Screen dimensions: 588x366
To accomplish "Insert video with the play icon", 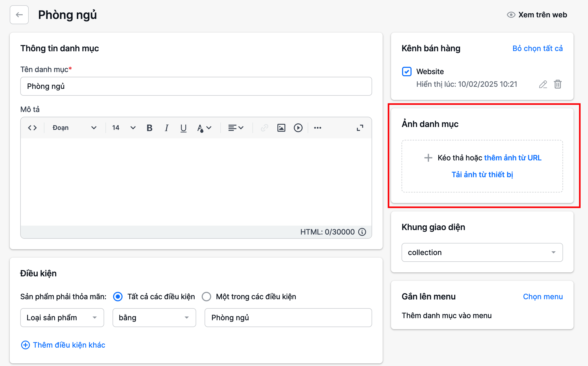I will point(298,128).
